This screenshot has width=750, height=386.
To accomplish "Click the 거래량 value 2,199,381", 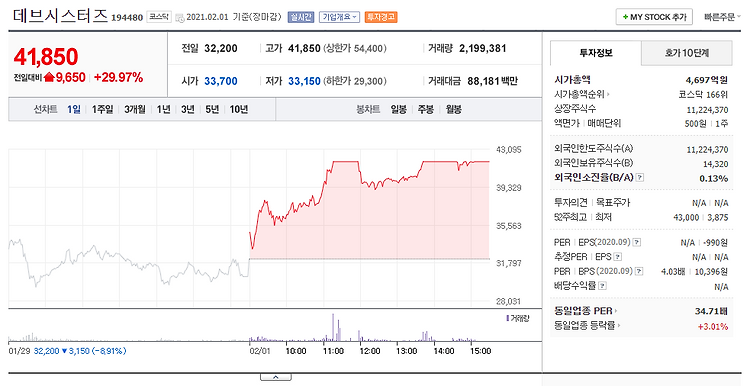I will click(483, 48).
